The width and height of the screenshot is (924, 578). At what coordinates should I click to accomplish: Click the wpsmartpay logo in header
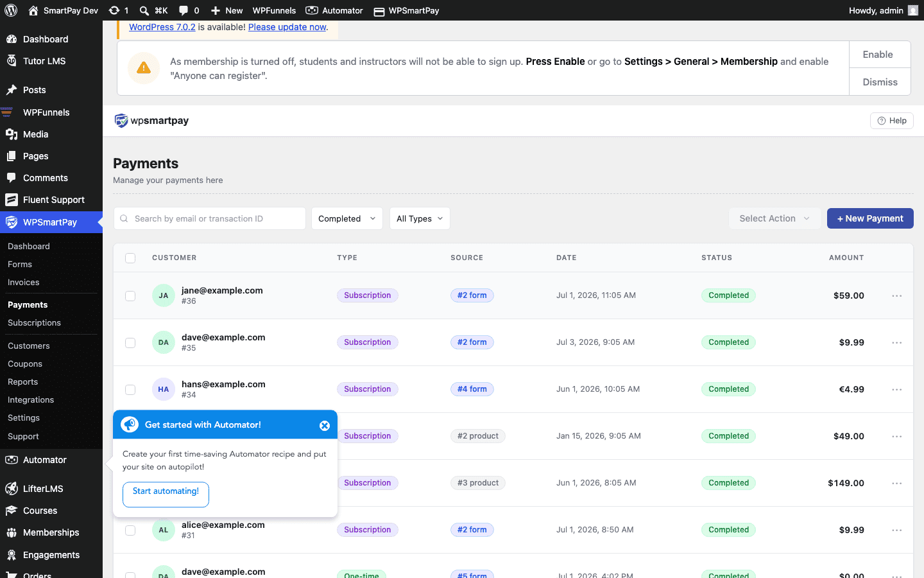151,121
